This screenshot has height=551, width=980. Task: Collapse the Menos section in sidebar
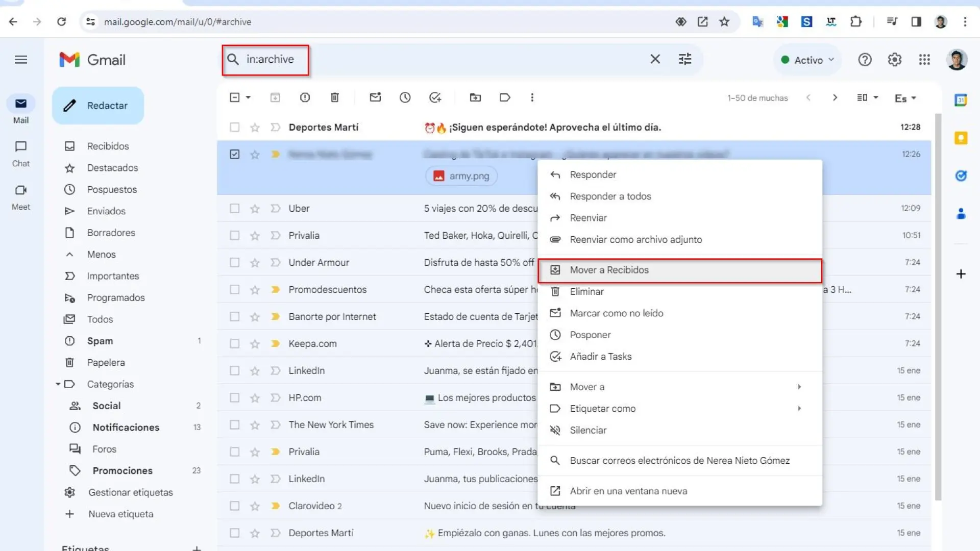tap(101, 254)
